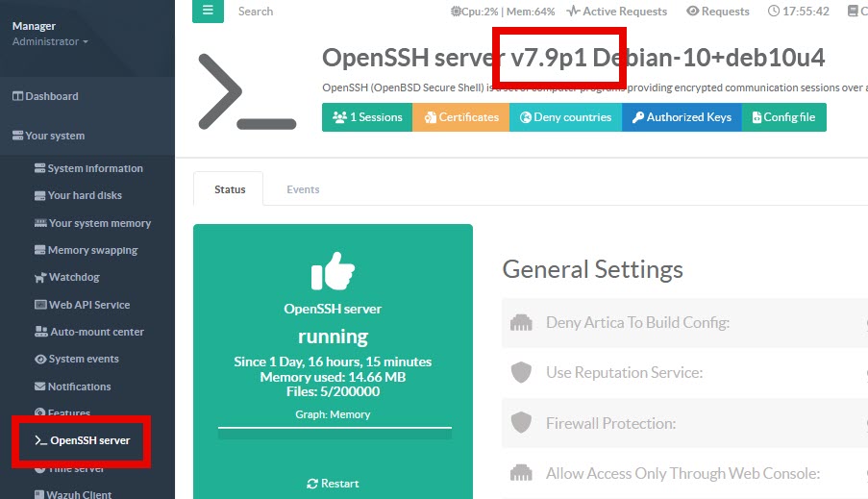The image size is (868, 499).
Task: Go to Your hard disks
Action: pyautogui.click(x=85, y=195)
